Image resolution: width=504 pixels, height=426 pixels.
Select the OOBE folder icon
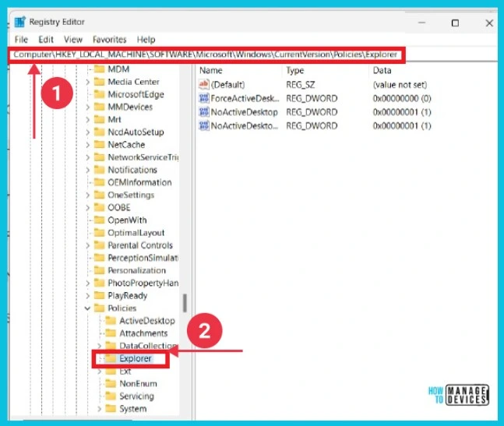[x=100, y=207]
